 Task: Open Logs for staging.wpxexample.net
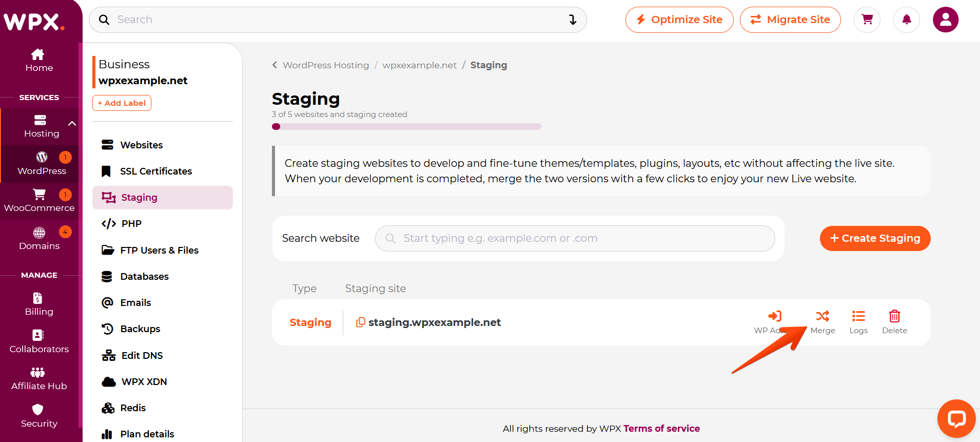[x=858, y=322]
